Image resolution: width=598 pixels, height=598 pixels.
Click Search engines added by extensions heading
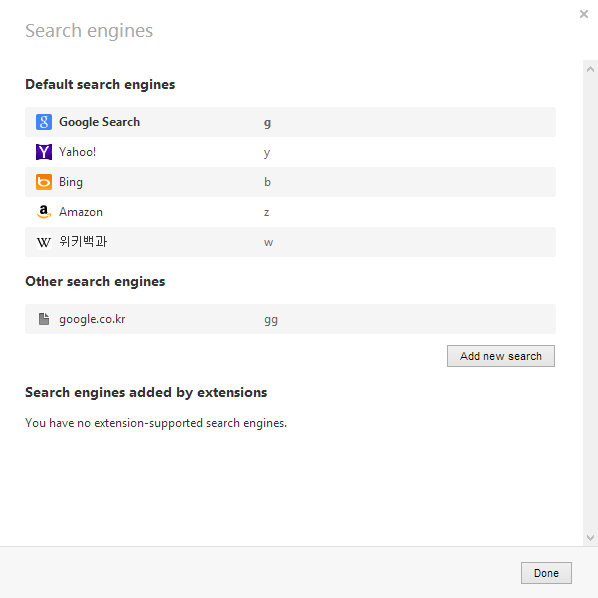click(146, 392)
